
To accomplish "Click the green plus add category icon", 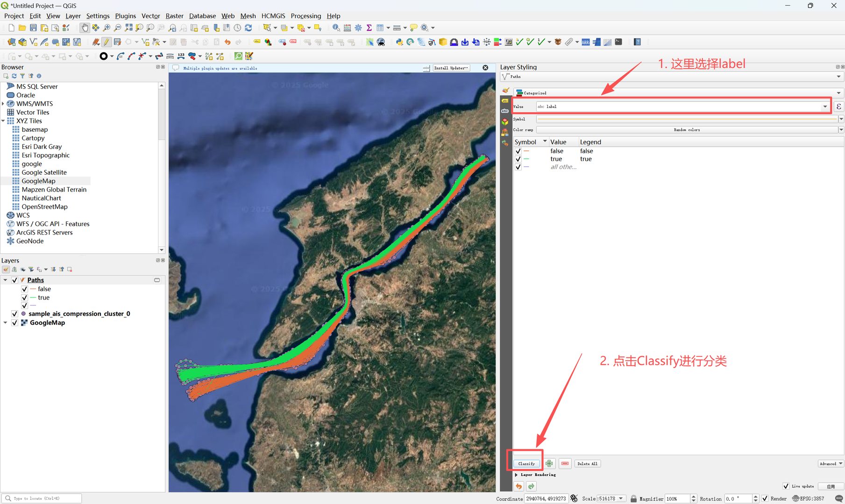I will click(549, 463).
